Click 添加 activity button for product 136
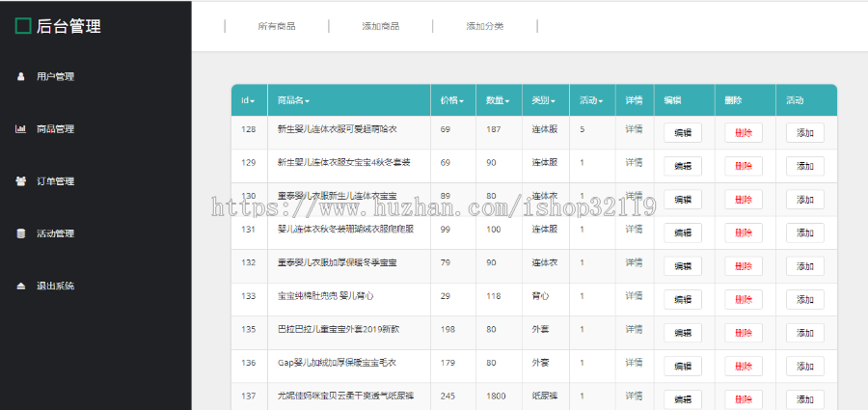The height and width of the screenshot is (410, 868). tap(805, 367)
